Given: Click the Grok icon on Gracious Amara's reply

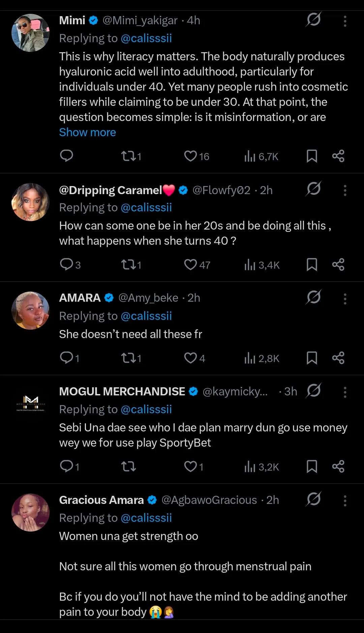Looking at the screenshot, I should coord(313,499).
